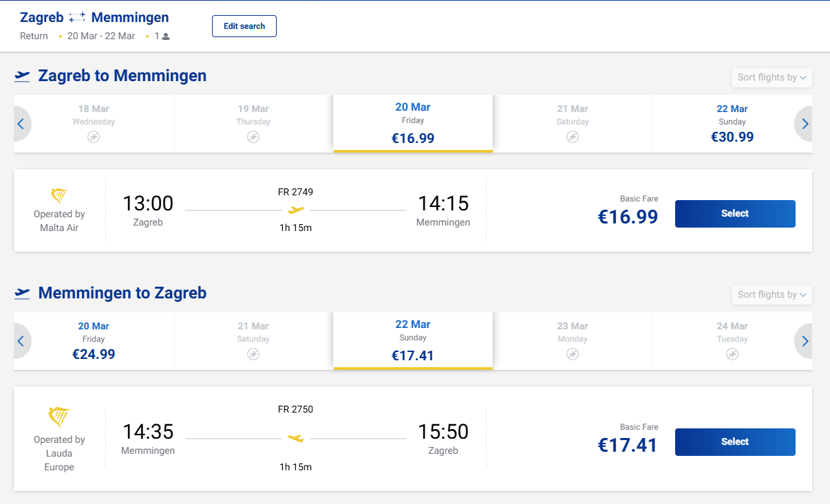Select outbound 20 Mar Friday €16.99 tab

(413, 124)
